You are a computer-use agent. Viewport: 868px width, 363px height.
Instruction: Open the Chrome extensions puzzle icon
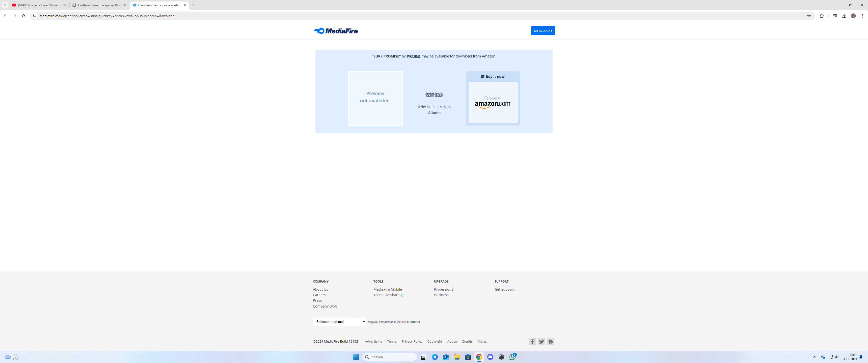pyautogui.click(x=822, y=16)
